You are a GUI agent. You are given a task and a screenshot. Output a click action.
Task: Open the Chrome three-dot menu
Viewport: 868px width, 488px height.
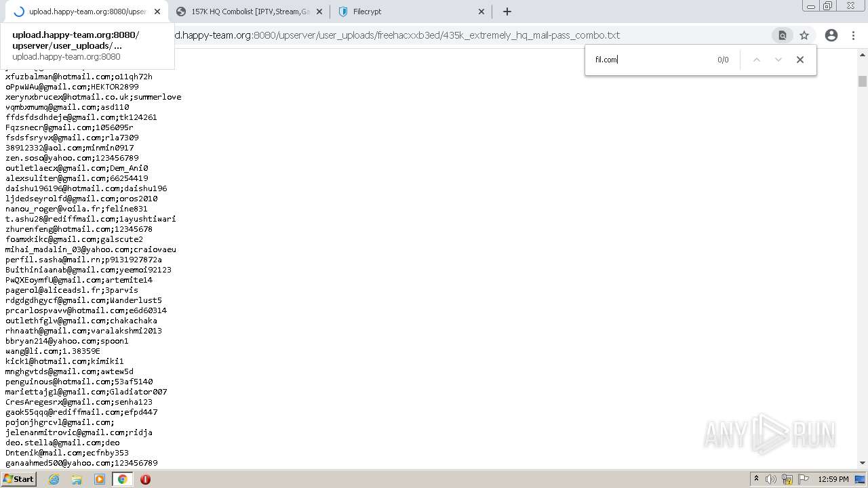point(853,35)
